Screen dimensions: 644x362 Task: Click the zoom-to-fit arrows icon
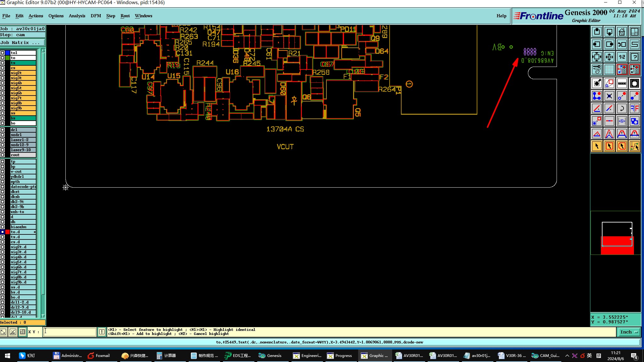[x=597, y=57]
